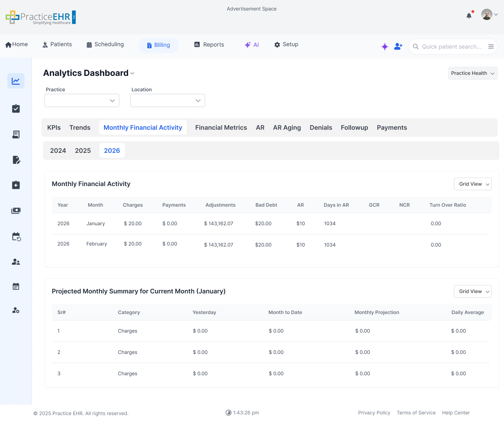Expand the Practice dropdown
This screenshot has width=504, height=427.
pyautogui.click(x=82, y=100)
